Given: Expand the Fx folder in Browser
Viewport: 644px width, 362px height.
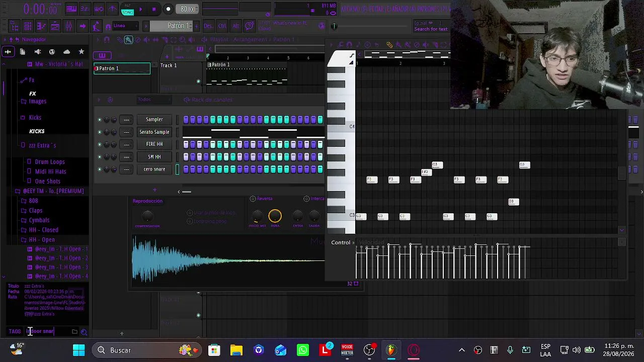Looking at the screenshot, I should (x=31, y=80).
